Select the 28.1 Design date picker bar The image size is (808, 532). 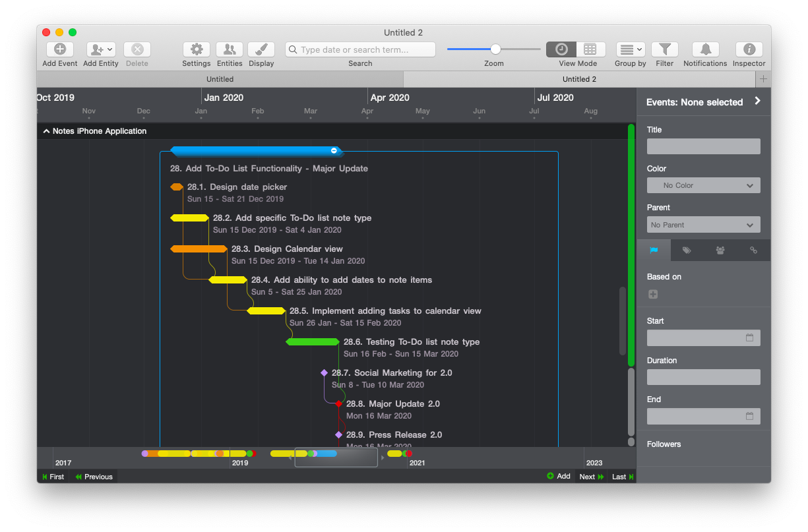tap(177, 187)
